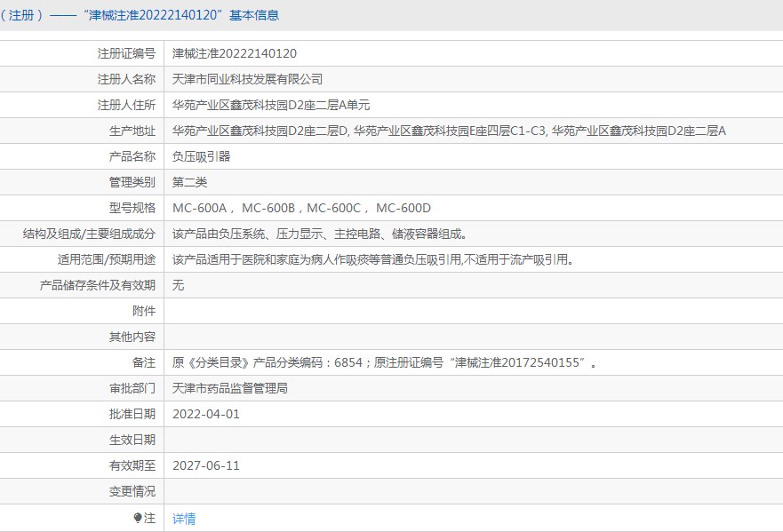Click the 产品名称 row label
Viewport: 783px width, 532px height.
(132, 156)
